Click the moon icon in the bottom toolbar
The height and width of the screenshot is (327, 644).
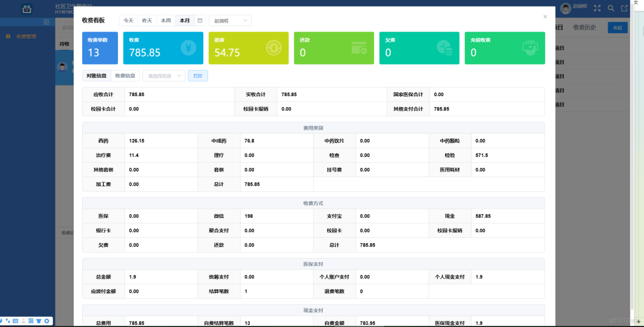pyautogui.click(x=1, y=321)
